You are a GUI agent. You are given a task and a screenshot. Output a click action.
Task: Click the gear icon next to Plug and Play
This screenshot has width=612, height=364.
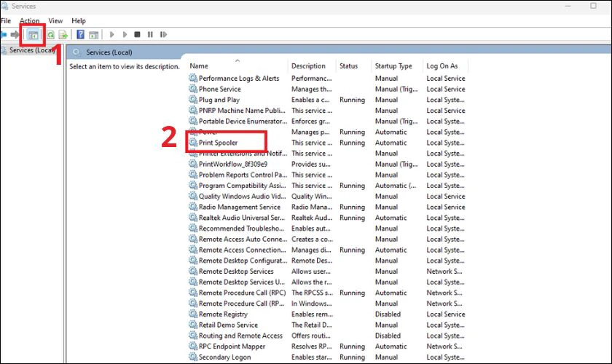tap(193, 100)
